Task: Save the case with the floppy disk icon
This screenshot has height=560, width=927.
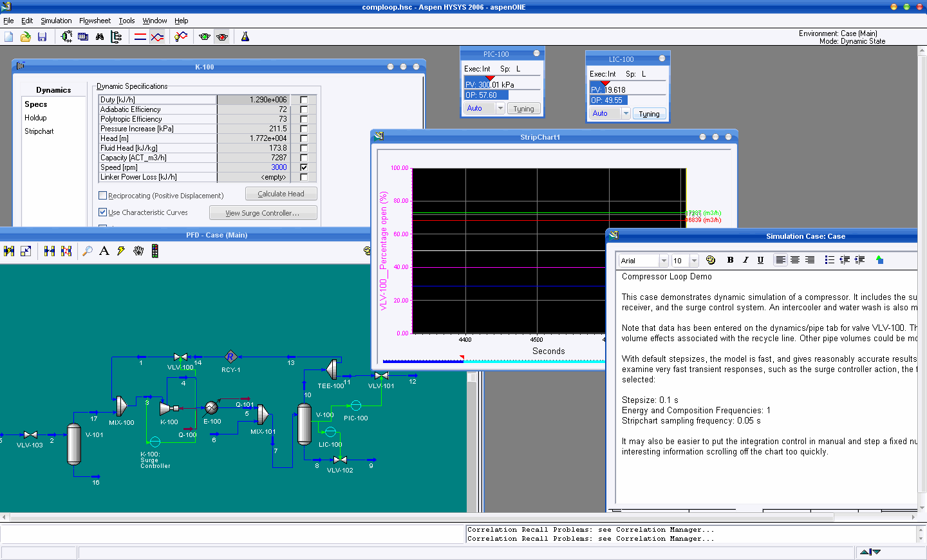Action: pos(42,37)
